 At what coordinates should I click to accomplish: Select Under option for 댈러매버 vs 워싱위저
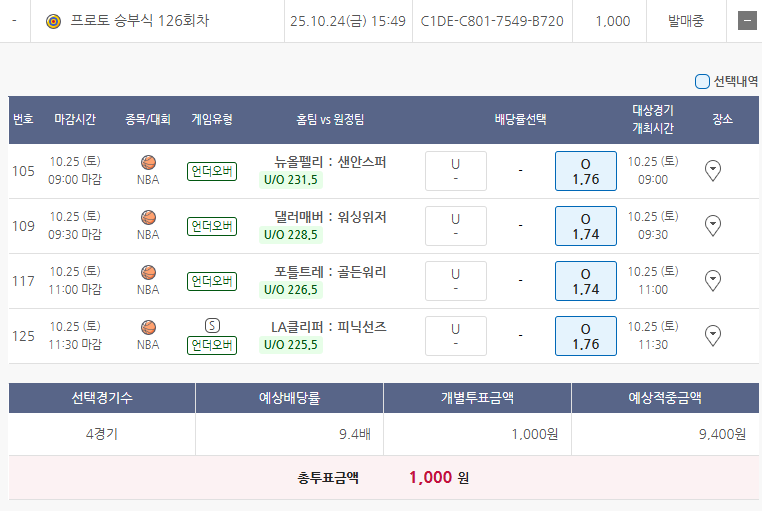click(455, 226)
